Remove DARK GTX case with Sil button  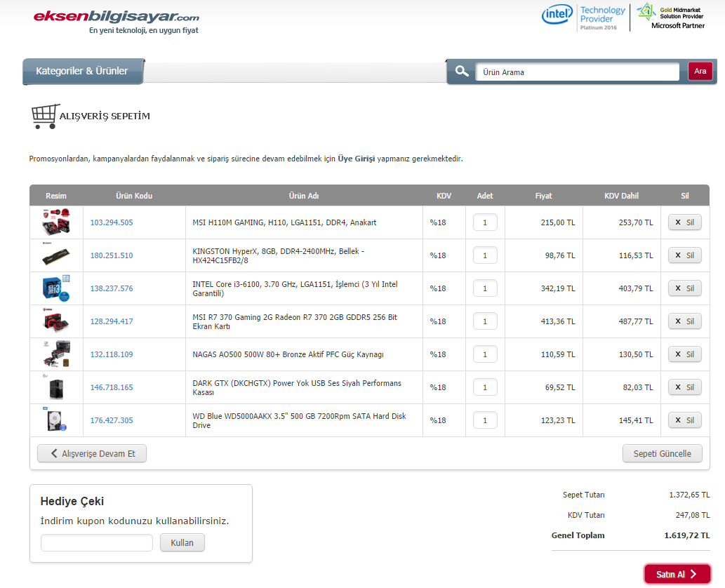(x=685, y=387)
